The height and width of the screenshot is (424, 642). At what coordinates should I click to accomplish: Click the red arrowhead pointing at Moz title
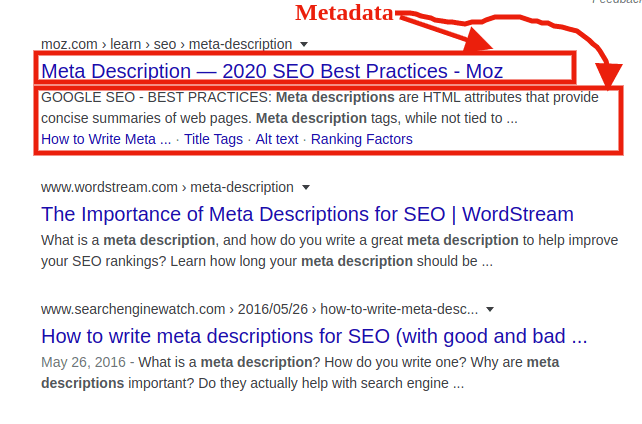pos(478,44)
